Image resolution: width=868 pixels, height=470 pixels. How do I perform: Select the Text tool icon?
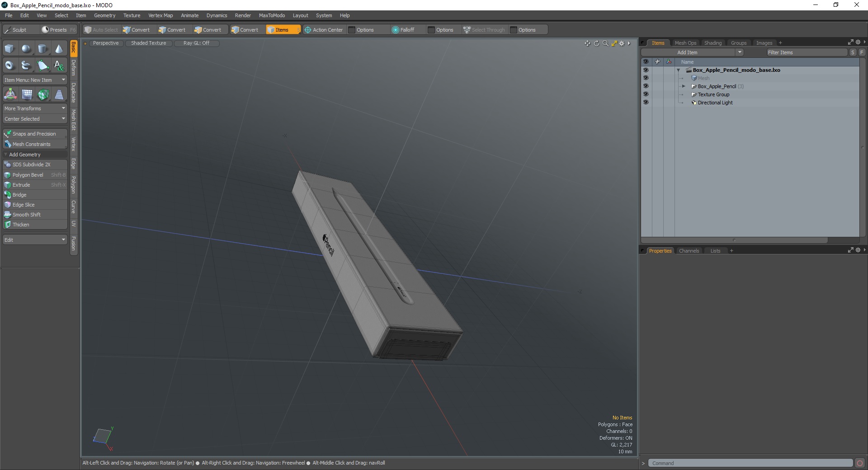[x=59, y=66]
